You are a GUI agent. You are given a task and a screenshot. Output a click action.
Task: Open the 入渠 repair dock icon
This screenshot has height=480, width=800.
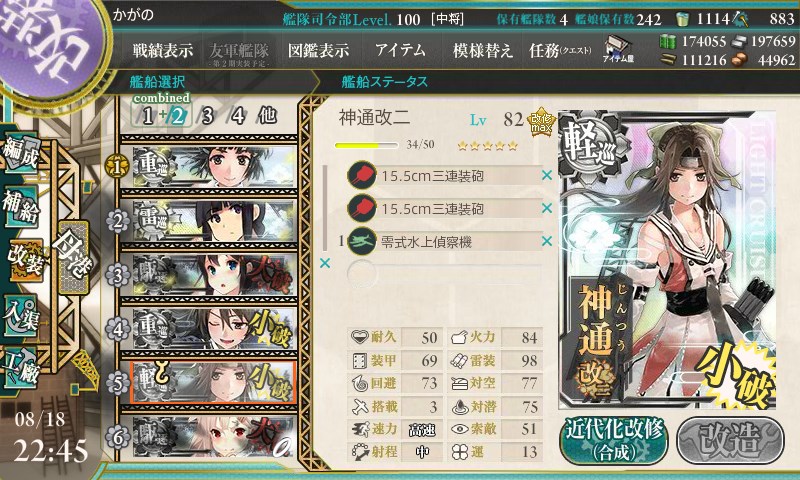coord(21,315)
